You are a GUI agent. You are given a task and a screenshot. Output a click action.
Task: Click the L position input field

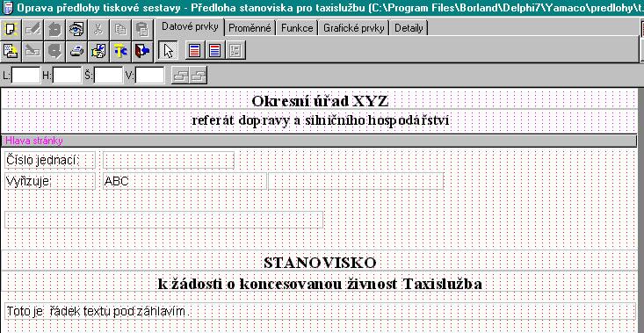pyautogui.click(x=25, y=76)
